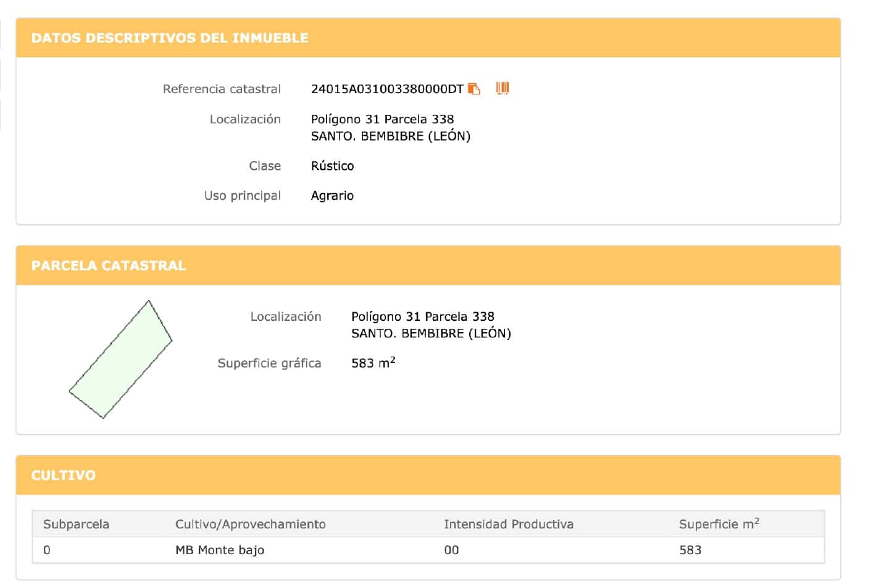Select the subparcela 0 table cell
The width and height of the screenshot is (889, 588).
(47, 550)
